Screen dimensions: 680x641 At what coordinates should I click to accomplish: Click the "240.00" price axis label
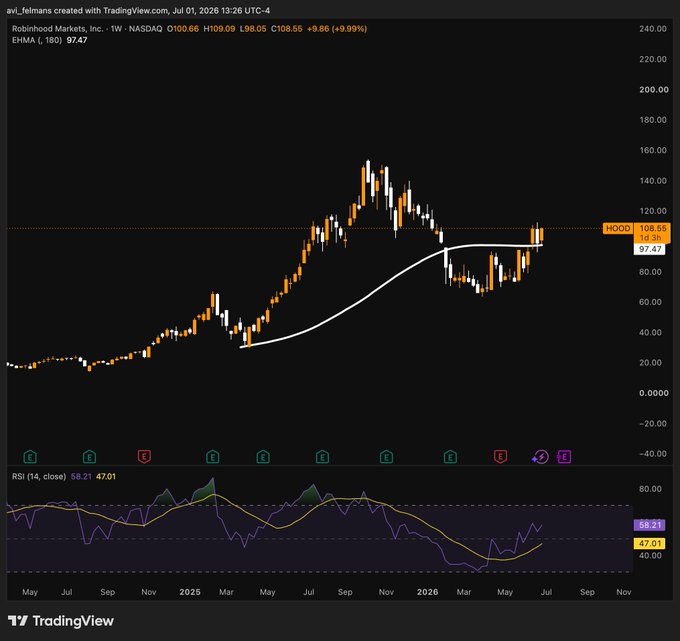[x=653, y=29]
